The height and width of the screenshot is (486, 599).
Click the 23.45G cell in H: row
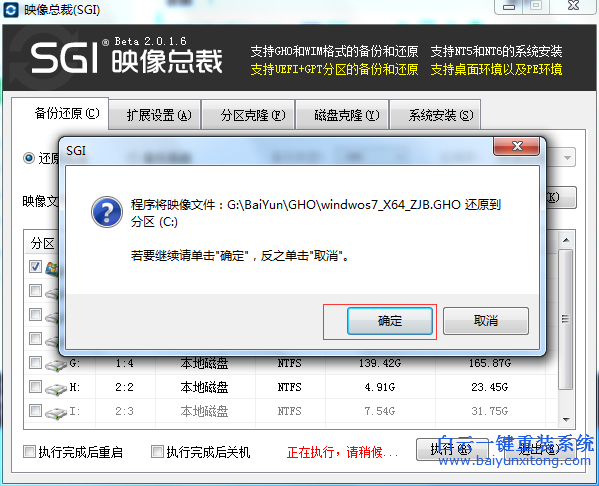pos(490,387)
